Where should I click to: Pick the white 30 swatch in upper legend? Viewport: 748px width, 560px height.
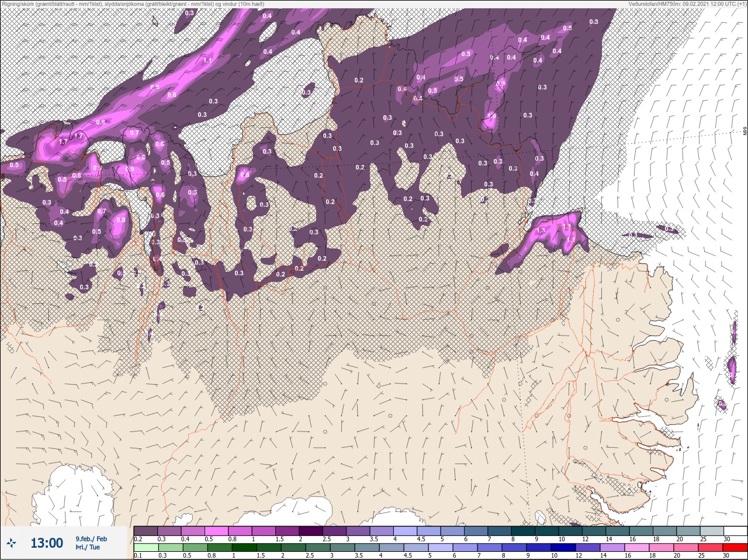click(735, 531)
